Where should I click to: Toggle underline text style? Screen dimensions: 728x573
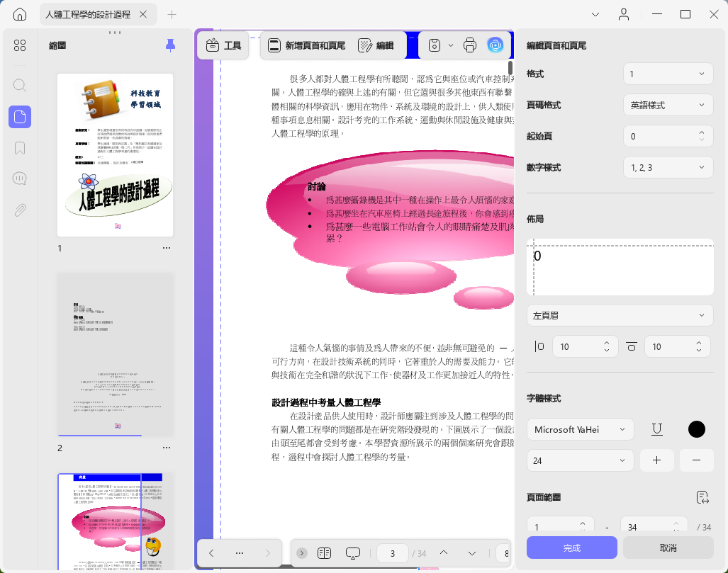click(657, 430)
